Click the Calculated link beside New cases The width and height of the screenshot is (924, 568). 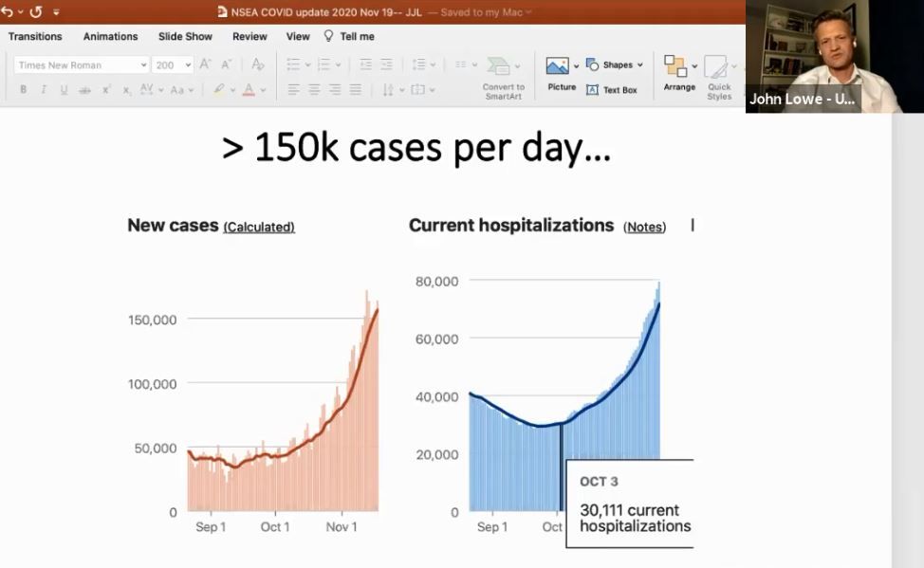pyautogui.click(x=259, y=227)
